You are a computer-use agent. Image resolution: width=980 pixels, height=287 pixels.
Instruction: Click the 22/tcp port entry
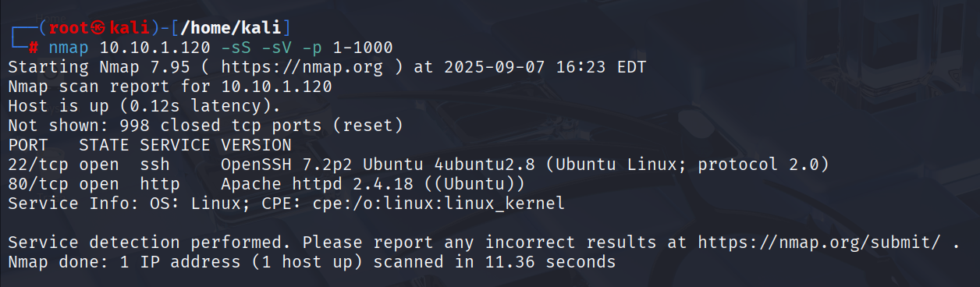38,165
